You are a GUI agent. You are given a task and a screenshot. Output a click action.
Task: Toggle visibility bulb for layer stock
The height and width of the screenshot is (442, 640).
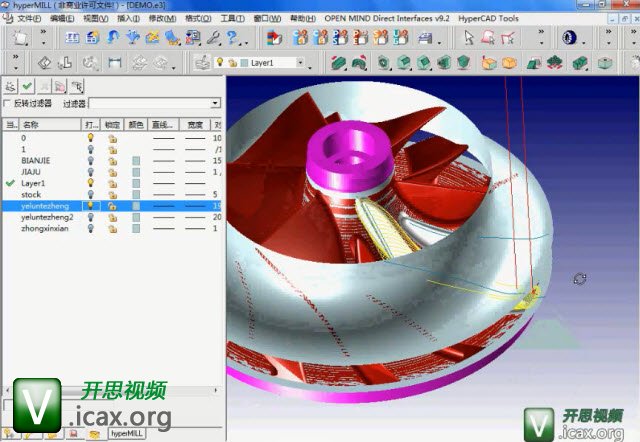tap(91, 194)
